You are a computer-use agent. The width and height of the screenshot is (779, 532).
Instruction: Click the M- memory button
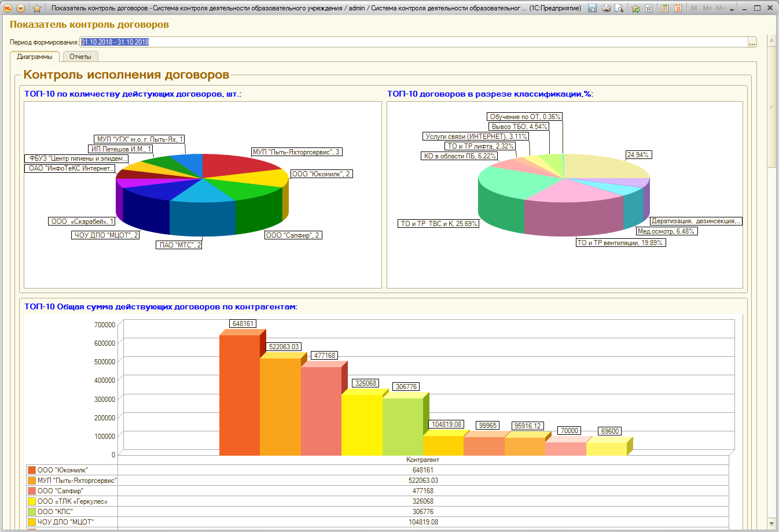pos(721,8)
